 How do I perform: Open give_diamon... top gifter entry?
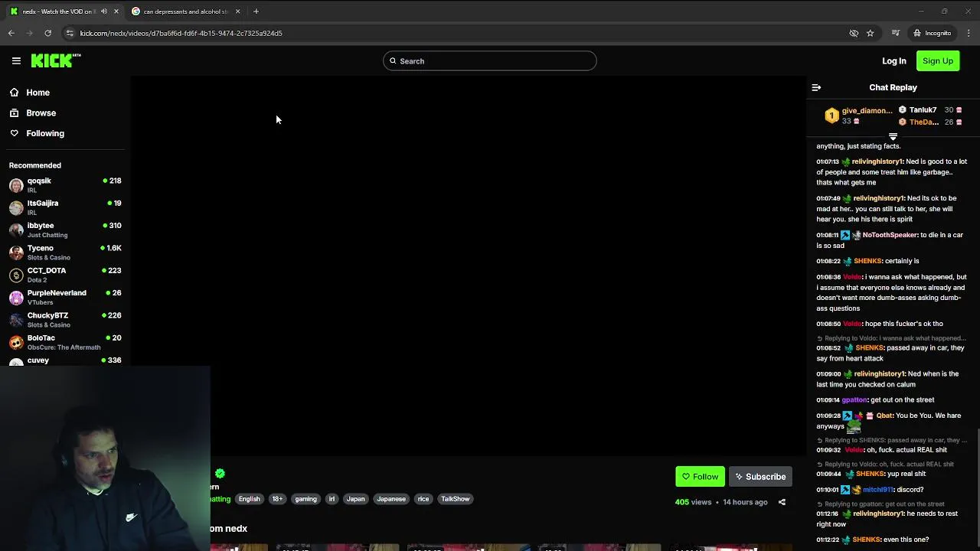click(x=857, y=116)
